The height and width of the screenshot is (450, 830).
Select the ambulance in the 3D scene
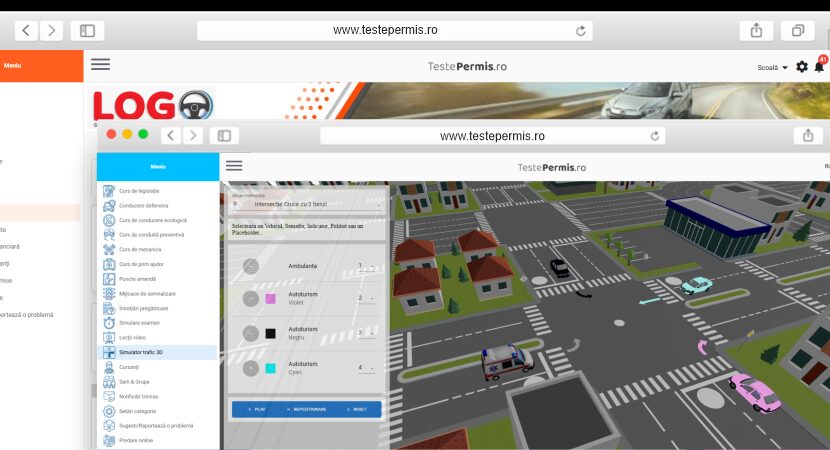507,362
